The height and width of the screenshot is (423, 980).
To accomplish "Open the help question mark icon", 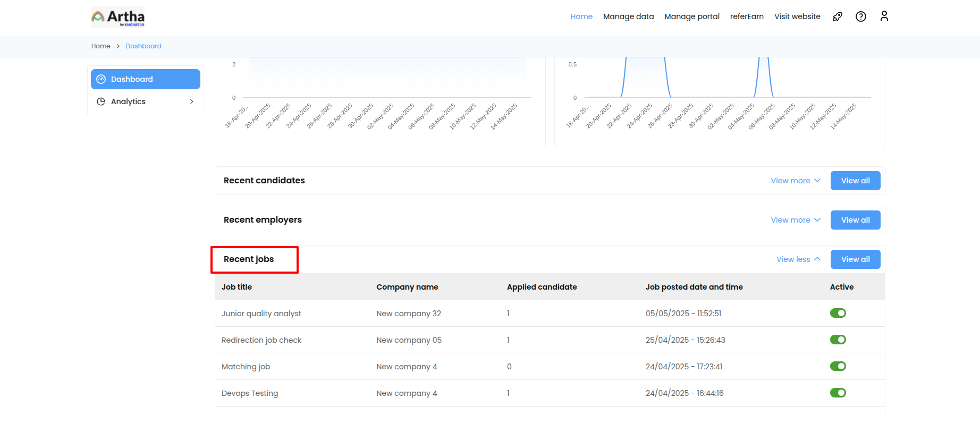I will (x=860, y=16).
